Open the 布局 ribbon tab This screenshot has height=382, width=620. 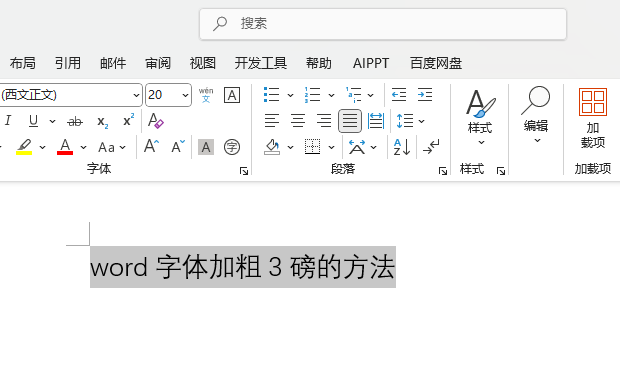[x=23, y=63]
